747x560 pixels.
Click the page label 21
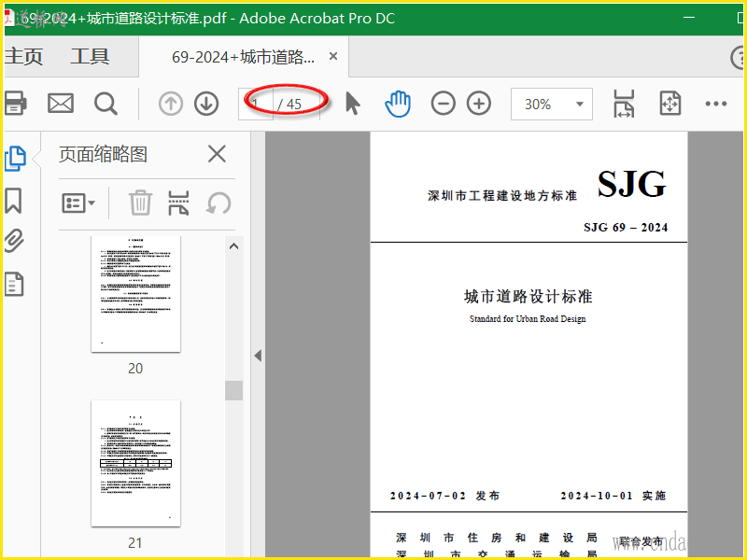(135, 543)
